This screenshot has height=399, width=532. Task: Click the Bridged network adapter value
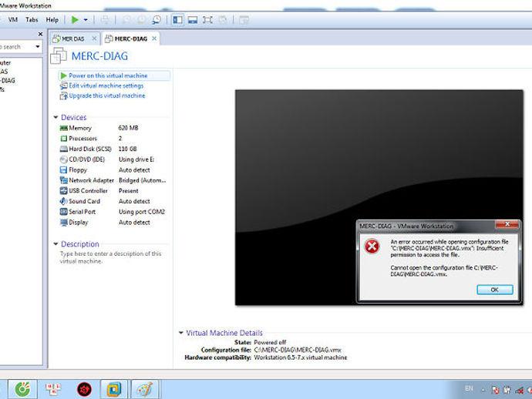click(142, 180)
